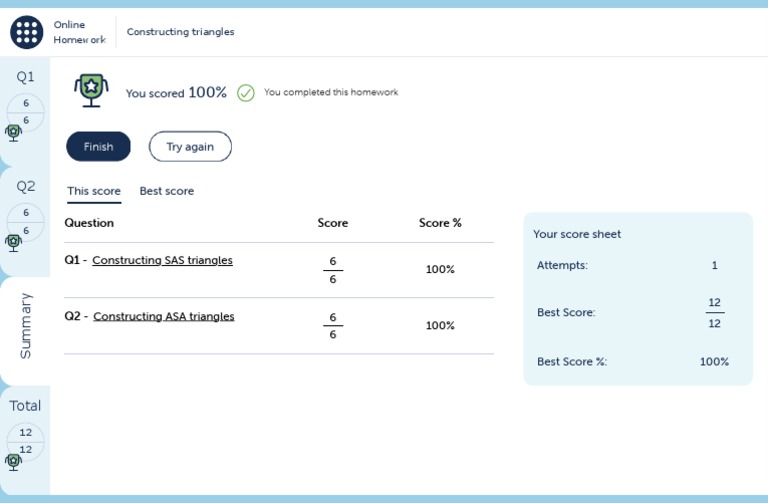Open the nine-dot app grid menu
The image size is (768, 503).
[27, 32]
